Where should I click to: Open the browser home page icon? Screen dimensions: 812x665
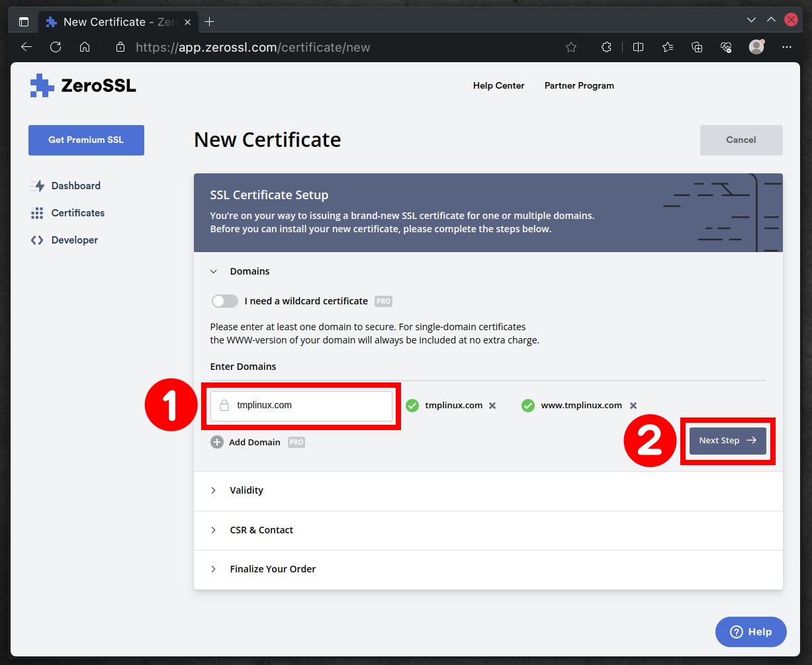pos(85,47)
